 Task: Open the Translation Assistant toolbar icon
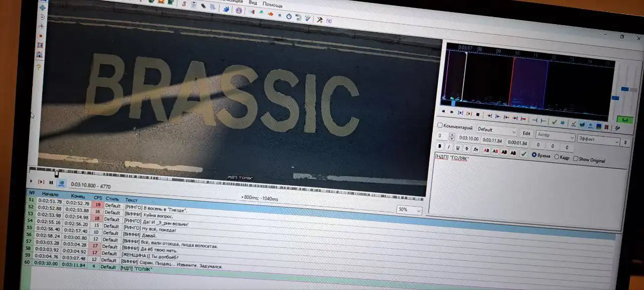tap(271, 14)
